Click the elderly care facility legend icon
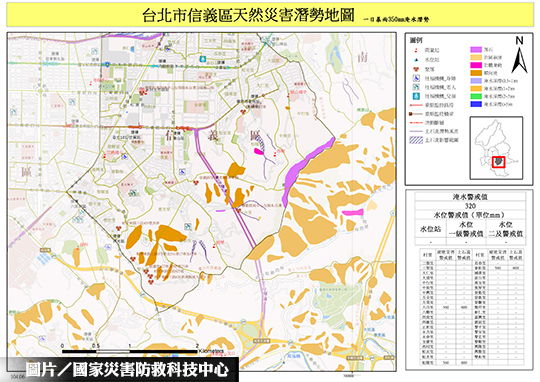540x382 pixels. 416,87
